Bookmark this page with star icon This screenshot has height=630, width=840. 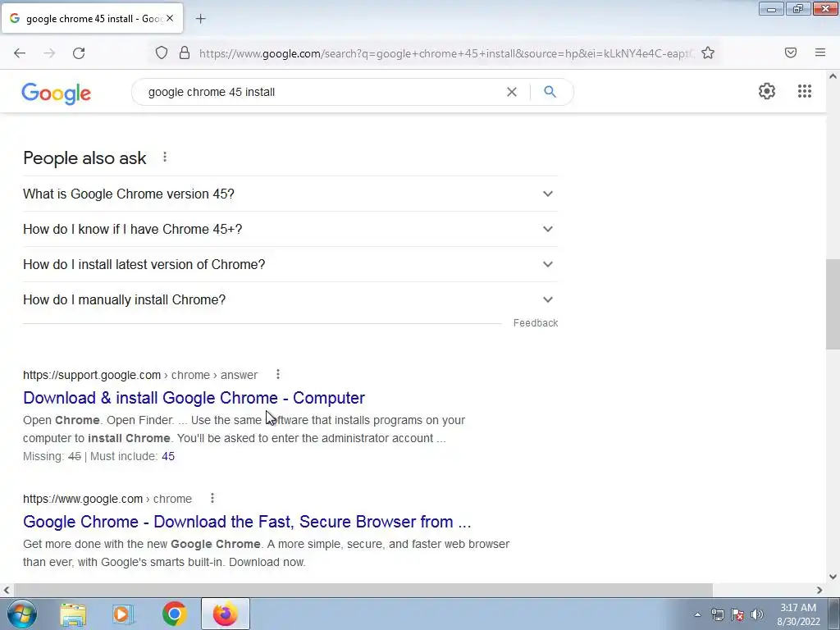coord(708,52)
